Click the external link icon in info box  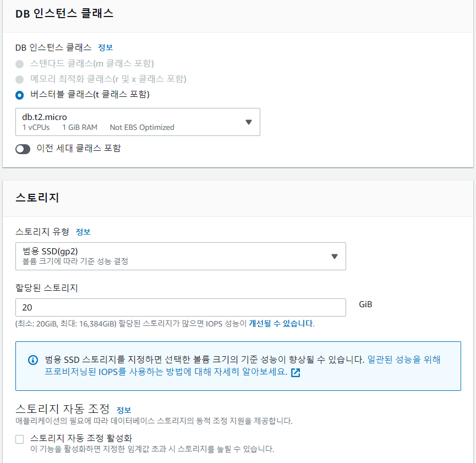pyautogui.click(x=296, y=373)
